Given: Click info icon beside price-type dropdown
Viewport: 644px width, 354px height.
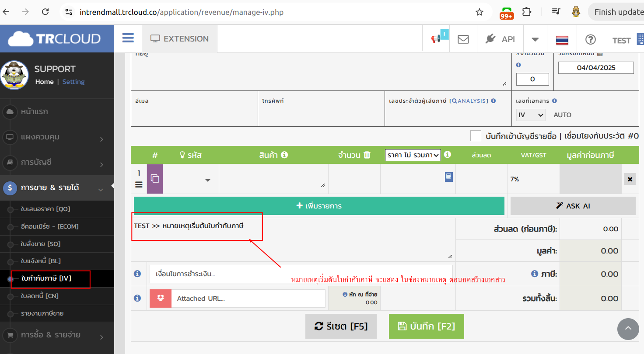Looking at the screenshot, I should point(448,154).
